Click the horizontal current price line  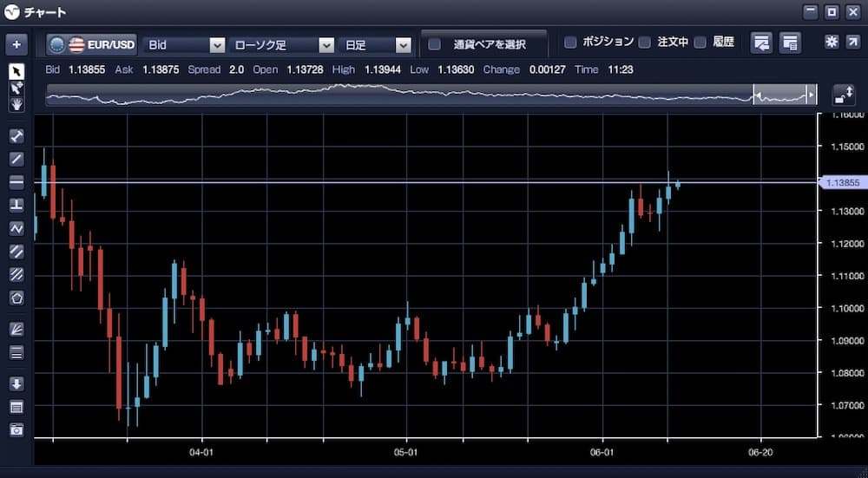[x=425, y=182]
